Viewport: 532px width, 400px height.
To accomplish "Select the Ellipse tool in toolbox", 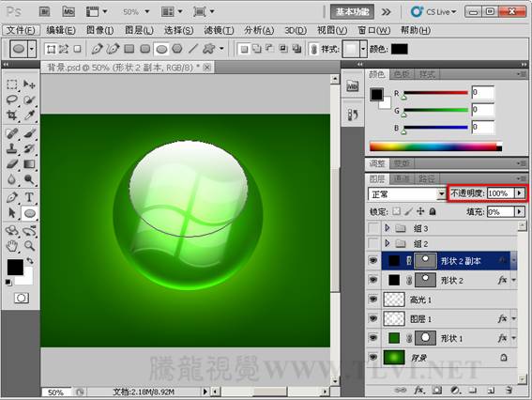I will 29,213.
